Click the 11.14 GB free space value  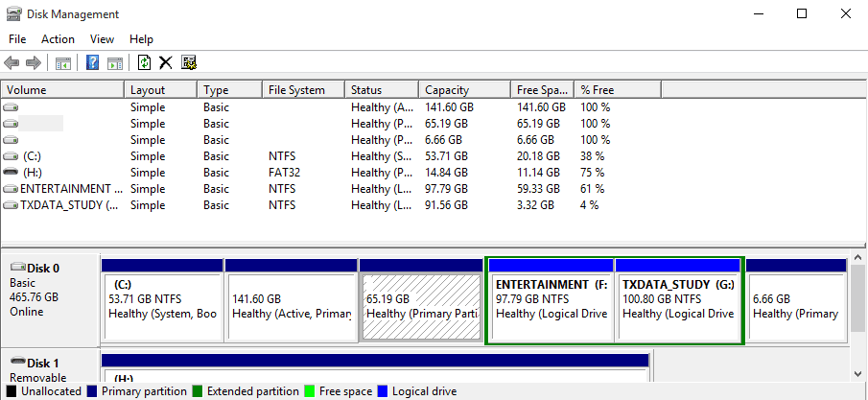click(538, 173)
